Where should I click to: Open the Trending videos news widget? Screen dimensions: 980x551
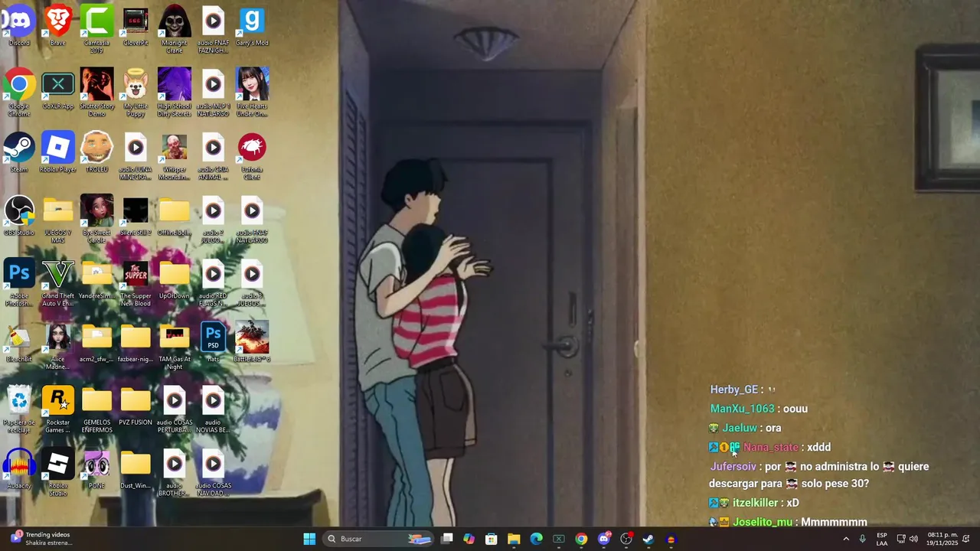(41, 539)
